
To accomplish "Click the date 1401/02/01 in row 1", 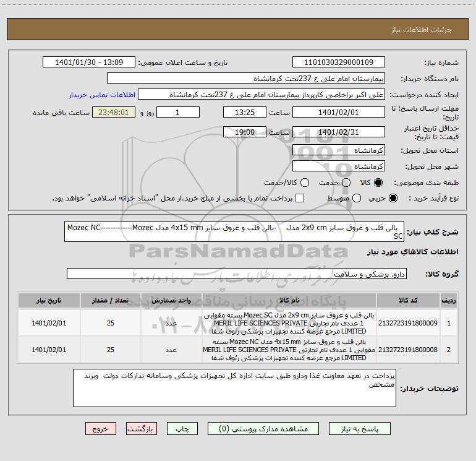I will pyautogui.click(x=49, y=323).
